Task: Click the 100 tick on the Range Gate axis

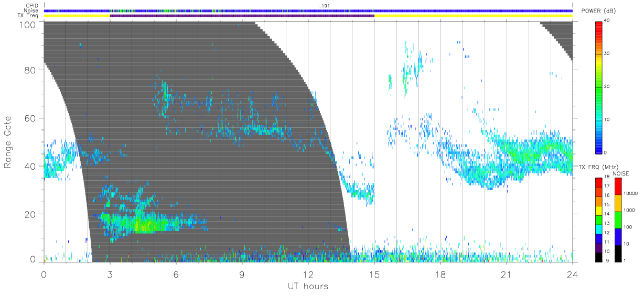Action: pyautogui.click(x=27, y=24)
